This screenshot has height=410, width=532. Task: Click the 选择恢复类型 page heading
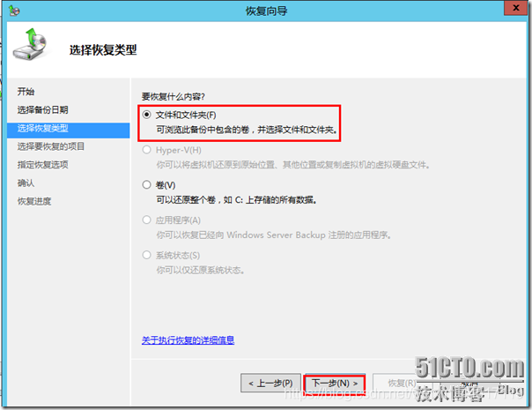pyautogui.click(x=103, y=50)
